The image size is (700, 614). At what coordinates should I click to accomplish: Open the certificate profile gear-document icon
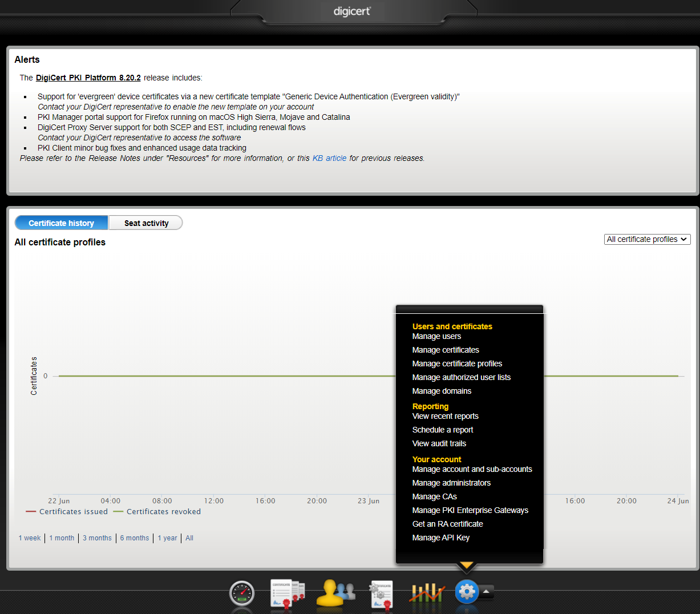coord(381,595)
